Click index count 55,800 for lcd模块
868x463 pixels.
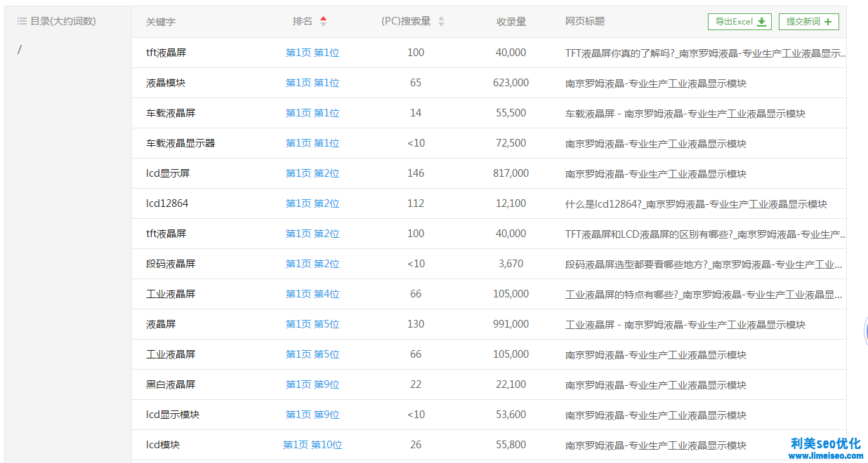tap(511, 445)
